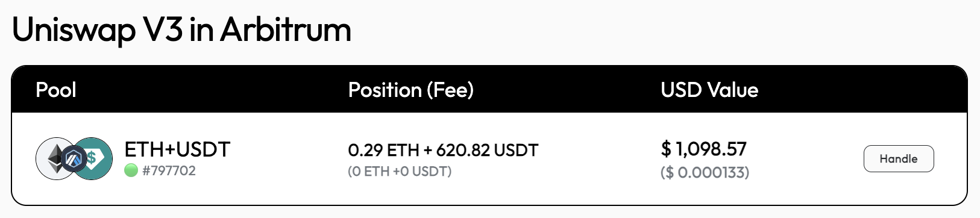
Task: Open position ID #797702
Action: pyautogui.click(x=169, y=170)
